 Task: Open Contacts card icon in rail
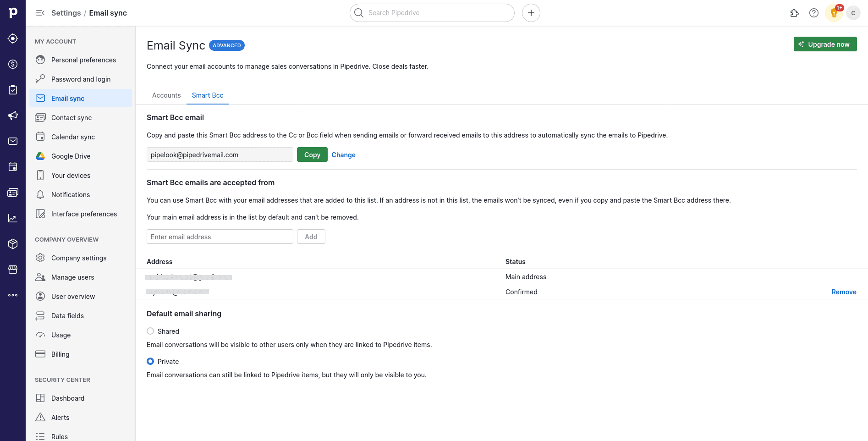(x=13, y=193)
